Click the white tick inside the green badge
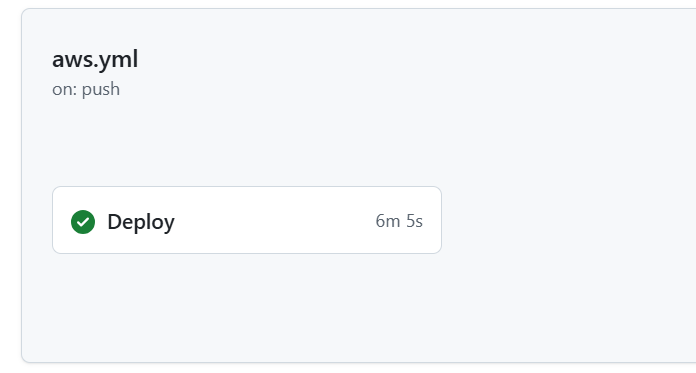This screenshot has height=373, width=696. point(83,222)
